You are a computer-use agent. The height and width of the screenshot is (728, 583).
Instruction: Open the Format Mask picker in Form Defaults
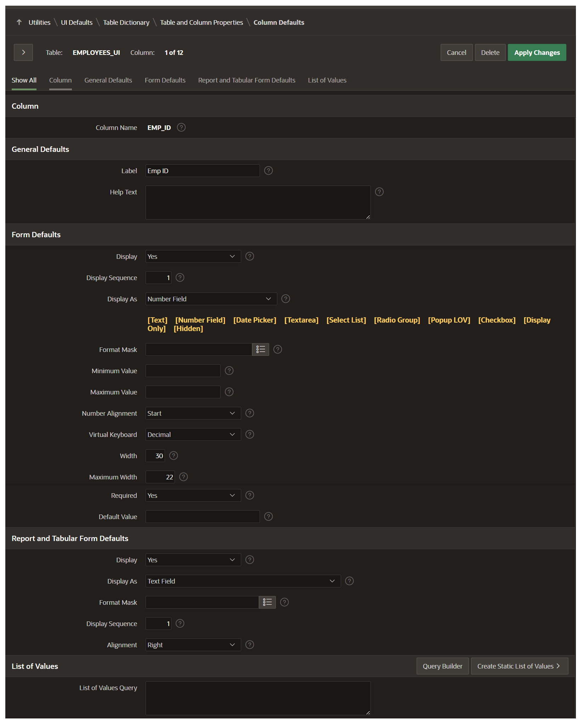pyautogui.click(x=260, y=349)
